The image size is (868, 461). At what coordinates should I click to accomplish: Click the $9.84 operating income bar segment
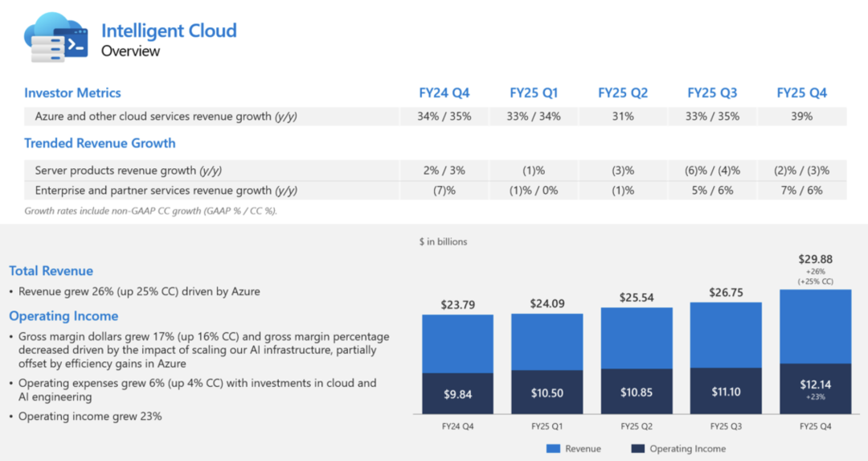click(457, 394)
